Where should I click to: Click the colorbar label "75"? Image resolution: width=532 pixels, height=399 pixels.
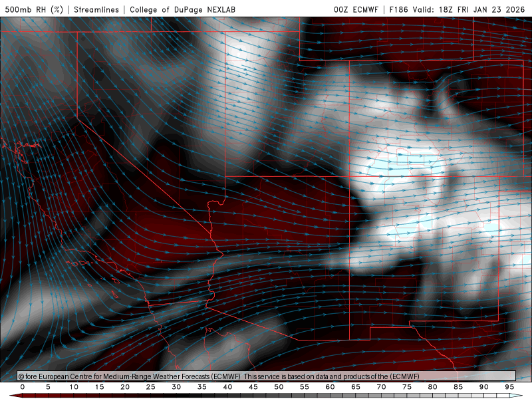(407, 387)
